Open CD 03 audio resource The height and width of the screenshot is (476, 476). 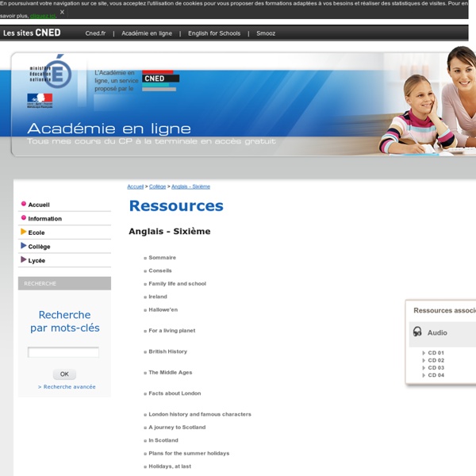click(x=436, y=367)
